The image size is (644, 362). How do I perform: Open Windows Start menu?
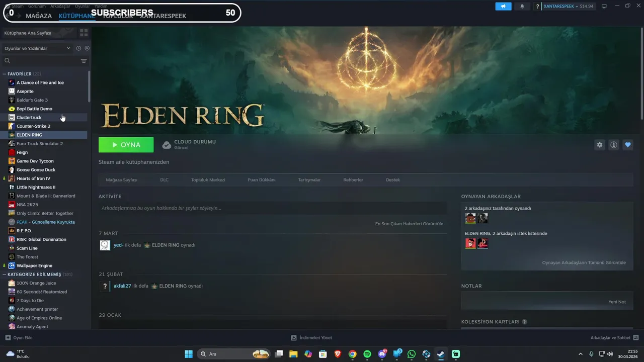coord(189,354)
